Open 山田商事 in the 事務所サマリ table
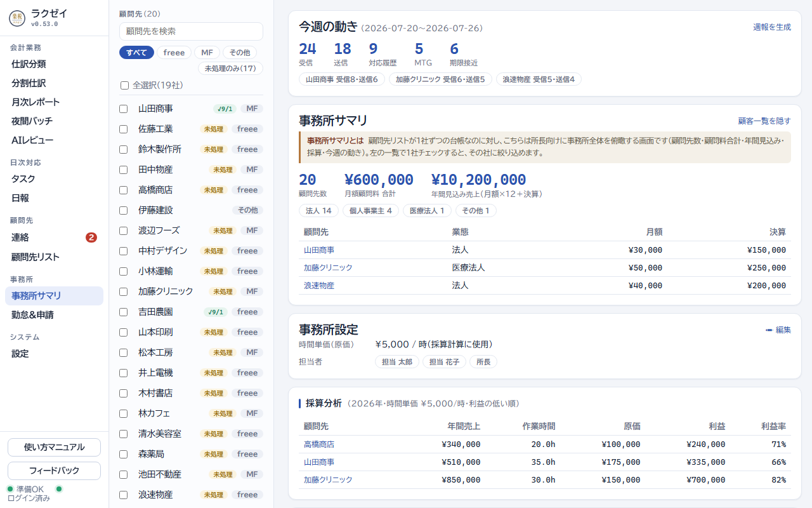 [319, 250]
